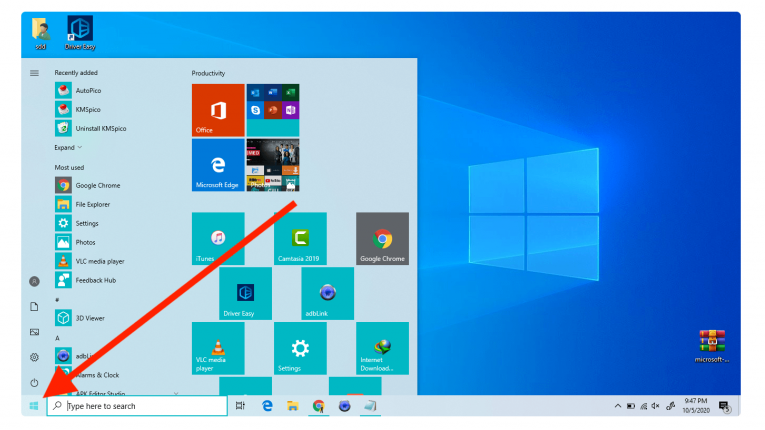Open the Internet Download Manager tile
The image size is (765, 430).
tap(382, 348)
